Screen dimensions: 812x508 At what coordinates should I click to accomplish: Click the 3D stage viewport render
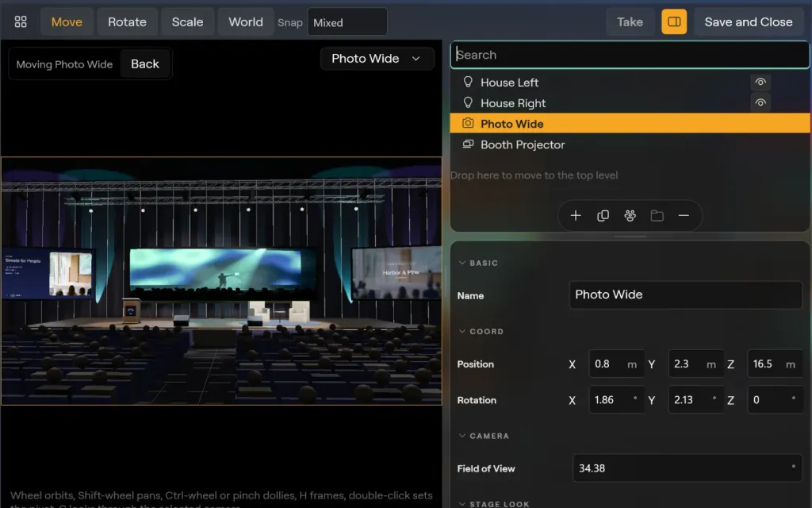221,280
